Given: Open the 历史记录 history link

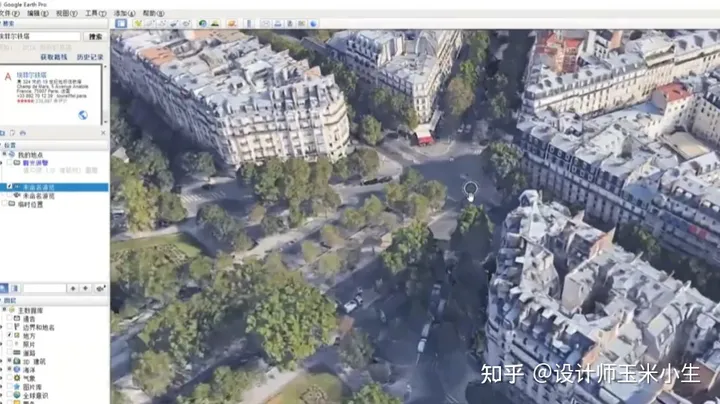Looking at the screenshot, I should coord(90,57).
